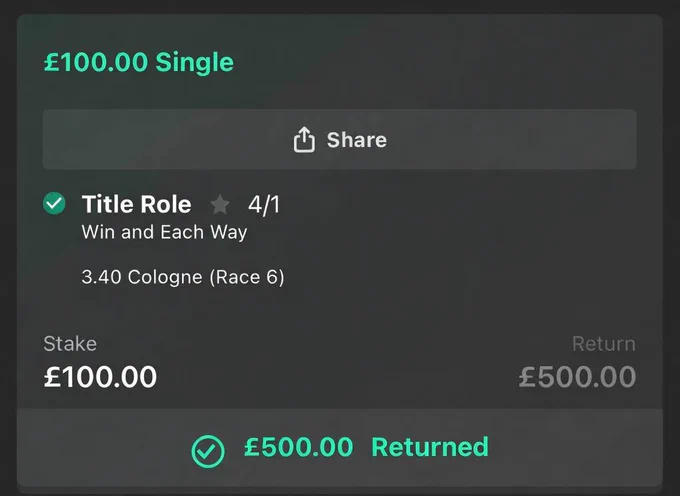Click the Single bet type word
The height and width of the screenshot is (496, 680).
(195, 62)
